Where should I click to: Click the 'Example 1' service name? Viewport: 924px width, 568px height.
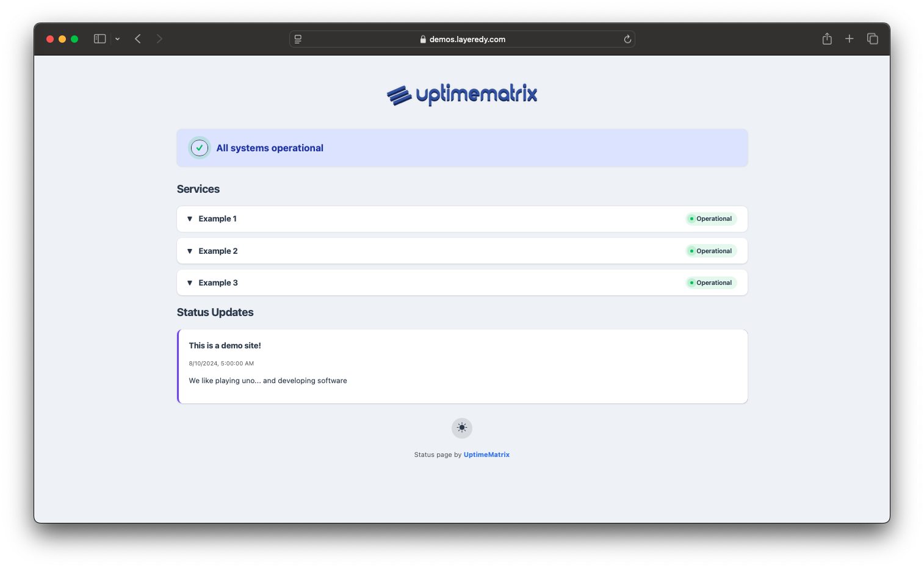(x=217, y=219)
